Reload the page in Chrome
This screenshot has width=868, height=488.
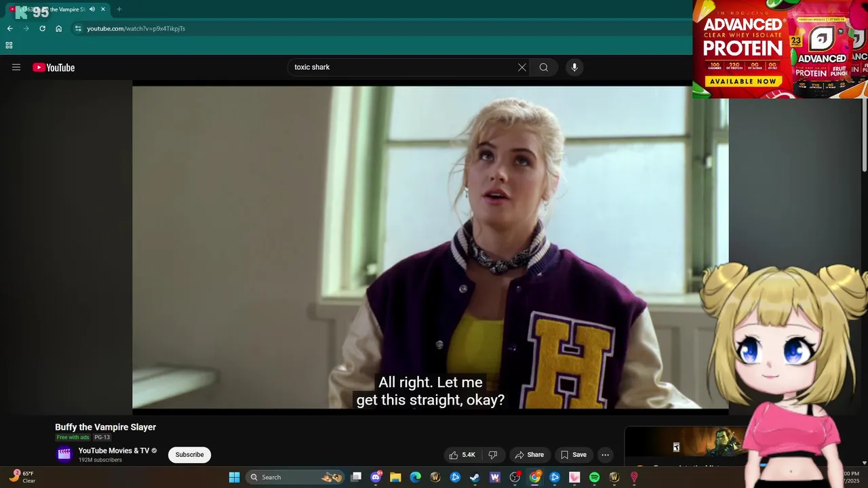tap(42, 28)
